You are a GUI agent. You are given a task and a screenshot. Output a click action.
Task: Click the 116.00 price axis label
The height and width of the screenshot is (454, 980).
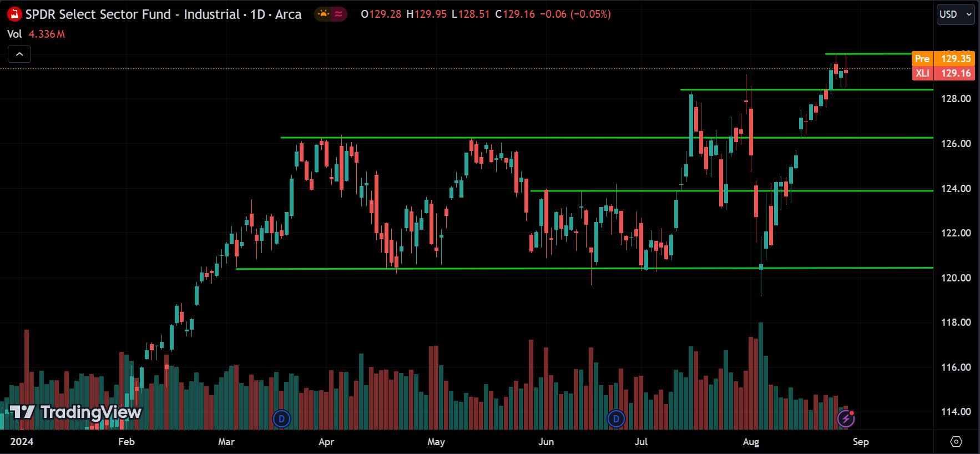coord(956,367)
